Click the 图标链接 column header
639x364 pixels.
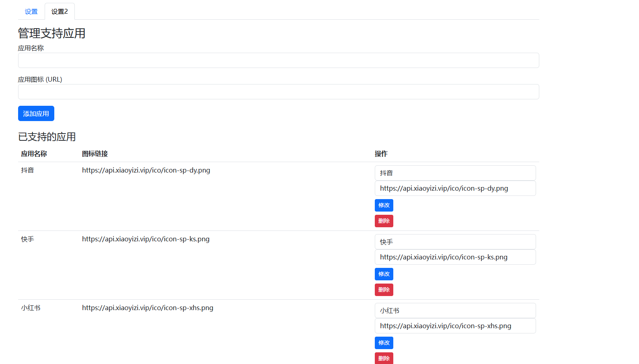(x=95, y=154)
